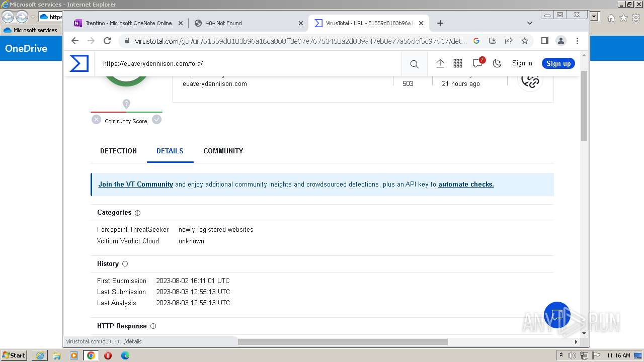Image resolution: width=644 pixels, height=362 pixels.
Task: Click the VirusTotal URL search field
Action: tap(248, 64)
